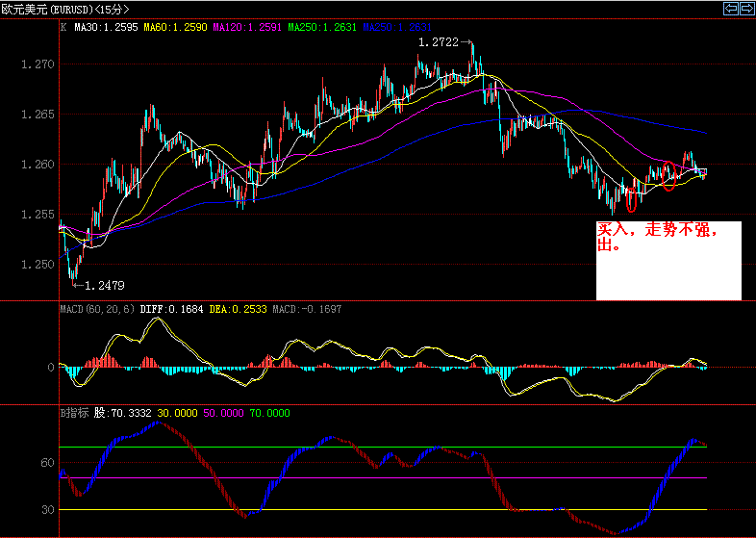Select the yellow 30.0000 level label
Screen dimensions: 756x538
tap(177, 413)
